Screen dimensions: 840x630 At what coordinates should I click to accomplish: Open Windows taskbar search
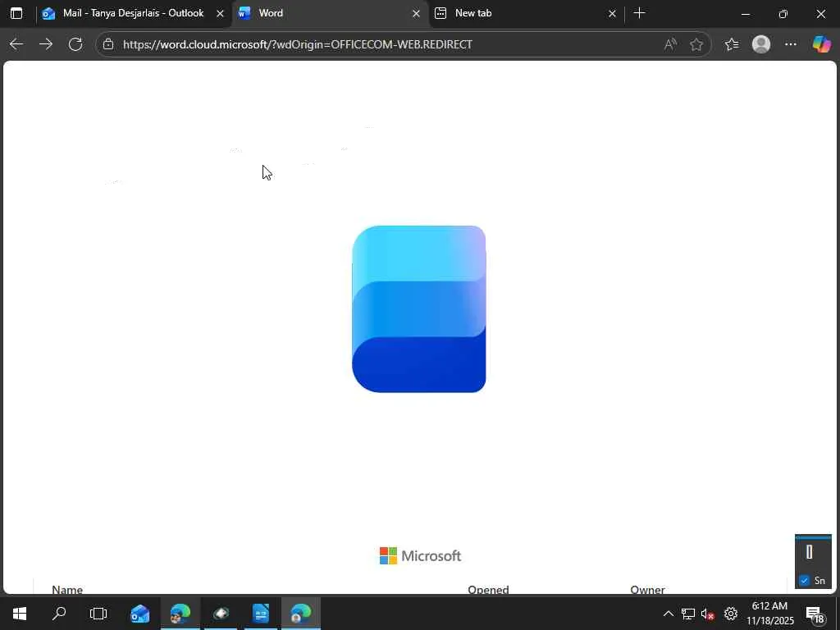(59, 614)
